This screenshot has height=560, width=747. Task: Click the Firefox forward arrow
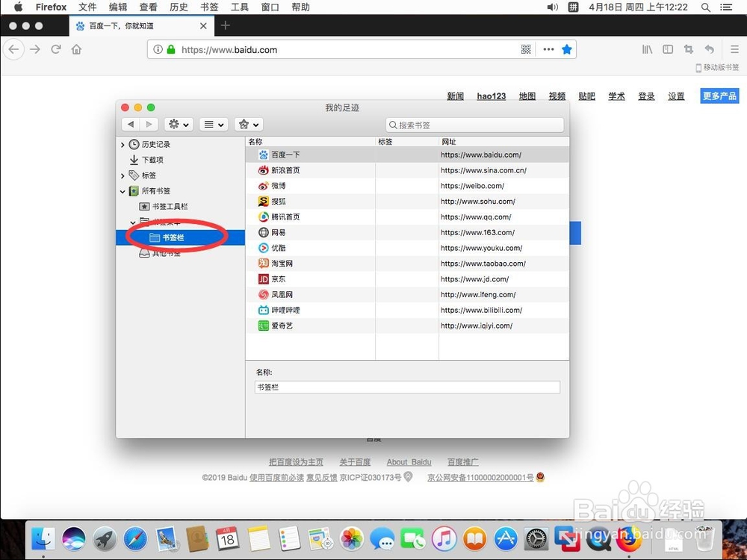(35, 49)
